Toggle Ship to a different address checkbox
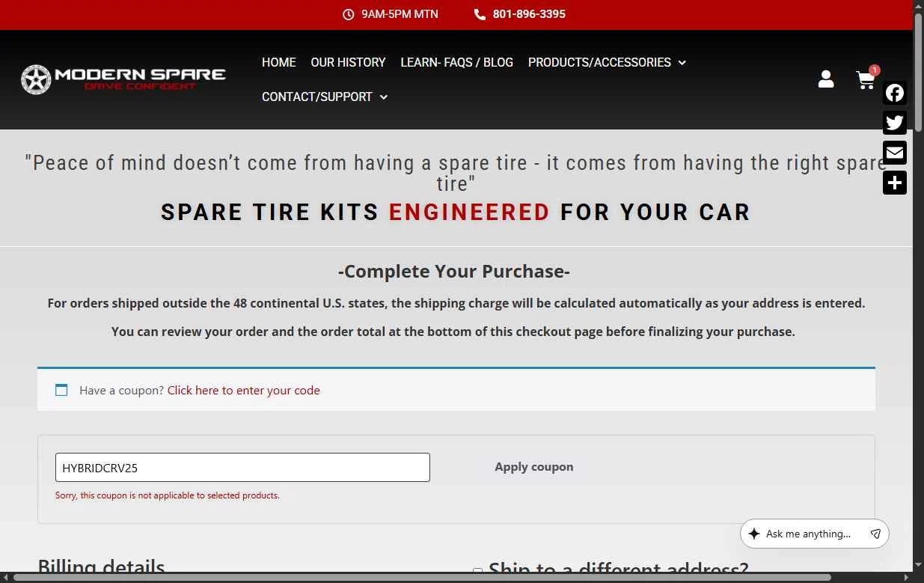The height and width of the screenshot is (583, 924). [x=477, y=573]
